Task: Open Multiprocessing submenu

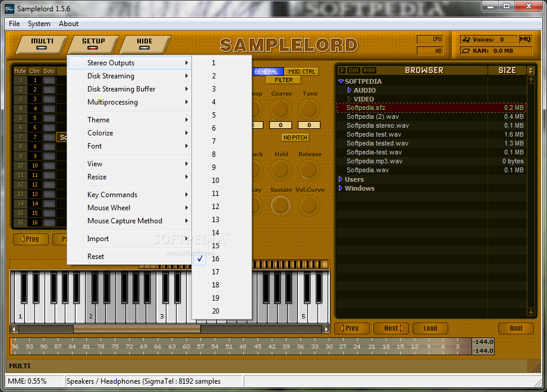Action: point(130,102)
